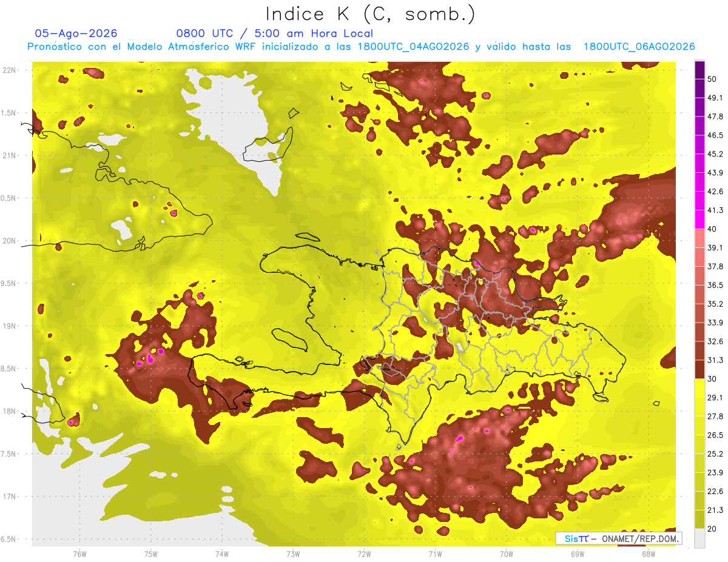728x562 pixels.
Task: Click the legend value '36.5'
Action: pyautogui.click(x=715, y=285)
